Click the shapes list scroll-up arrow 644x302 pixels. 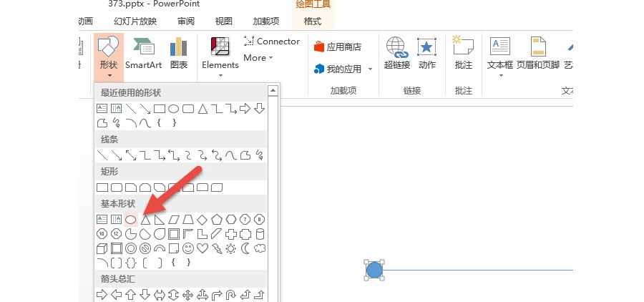coord(273,90)
